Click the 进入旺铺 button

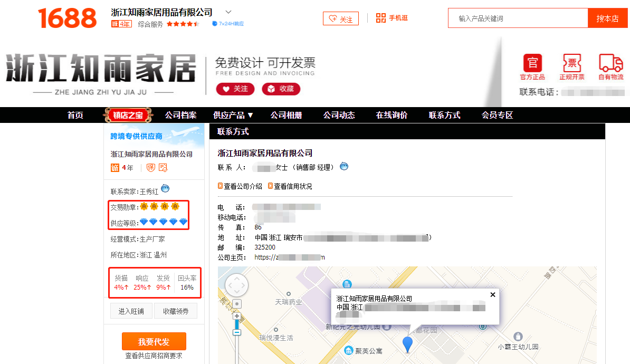point(131,311)
